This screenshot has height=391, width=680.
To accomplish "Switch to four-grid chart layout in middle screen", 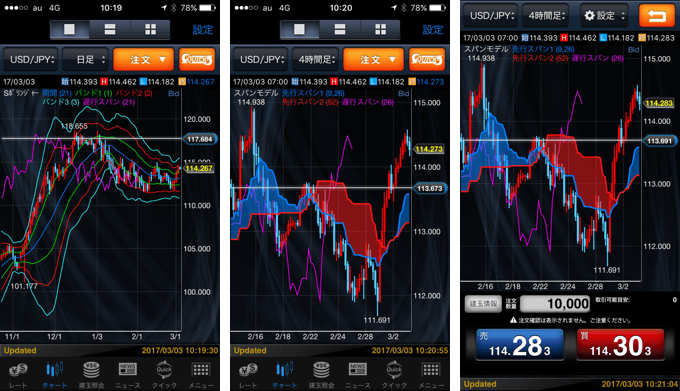I will 380,29.
